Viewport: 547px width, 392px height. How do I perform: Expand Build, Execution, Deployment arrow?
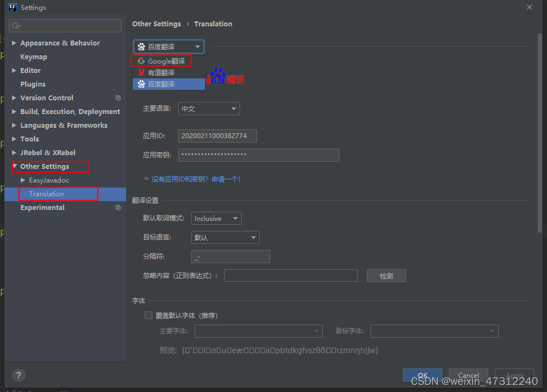click(14, 112)
